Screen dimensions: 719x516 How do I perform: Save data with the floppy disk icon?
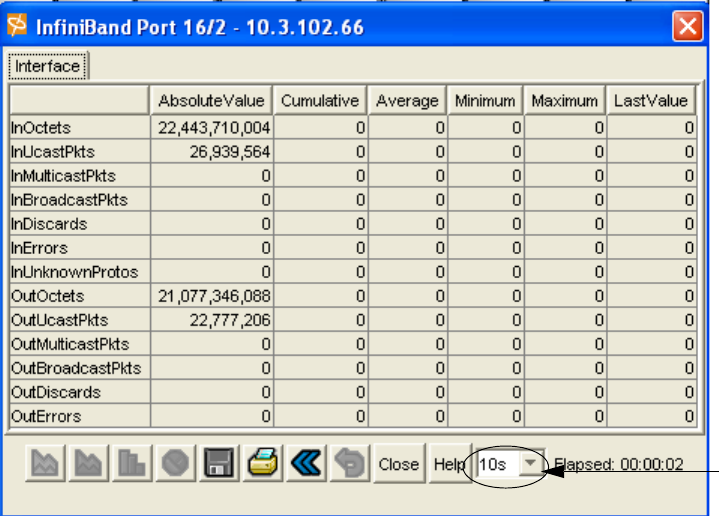click(219, 463)
